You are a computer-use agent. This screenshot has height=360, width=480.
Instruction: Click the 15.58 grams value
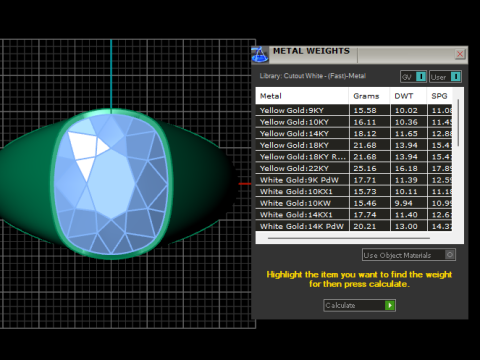coord(365,110)
